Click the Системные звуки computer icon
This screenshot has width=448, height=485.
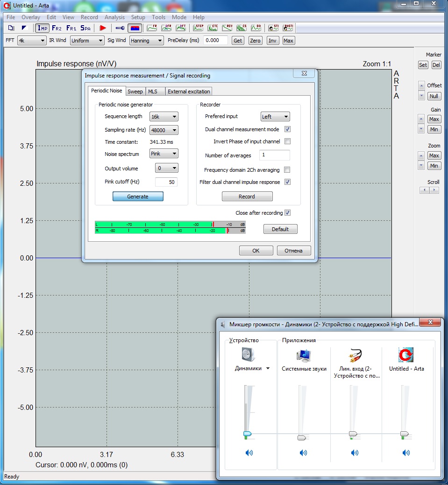[x=304, y=355]
